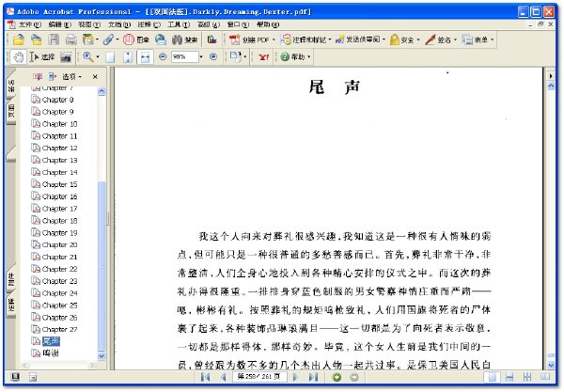Open the Sign pen dropdown
This screenshot has height=392, width=564.
(441, 39)
